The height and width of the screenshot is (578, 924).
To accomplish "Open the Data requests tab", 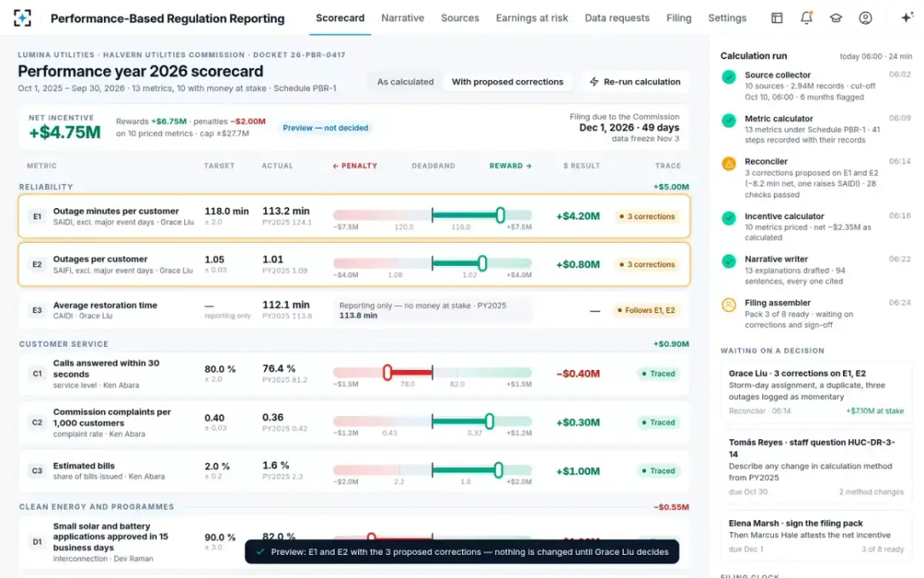I will click(617, 18).
